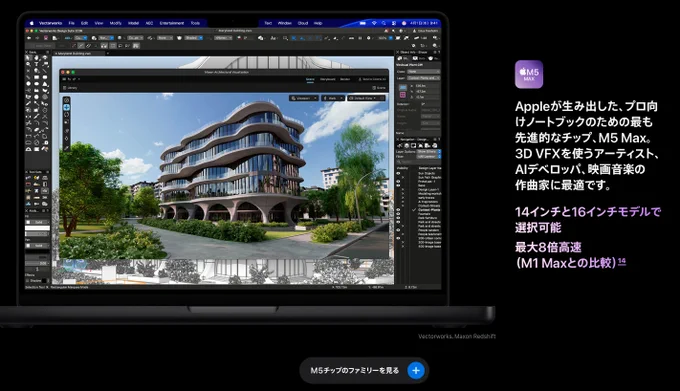The width and height of the screenshot is (680, 391).
Task: Open Control Center from the menu bar
Action: 394,23
